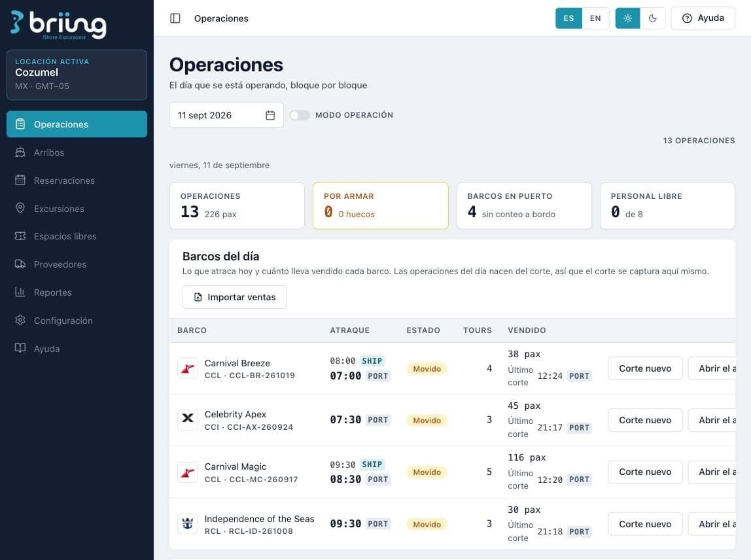Click the ship code CCL-MC-260917
The image size is (751, 560).
pyautogui.click(x=264, y=479)
